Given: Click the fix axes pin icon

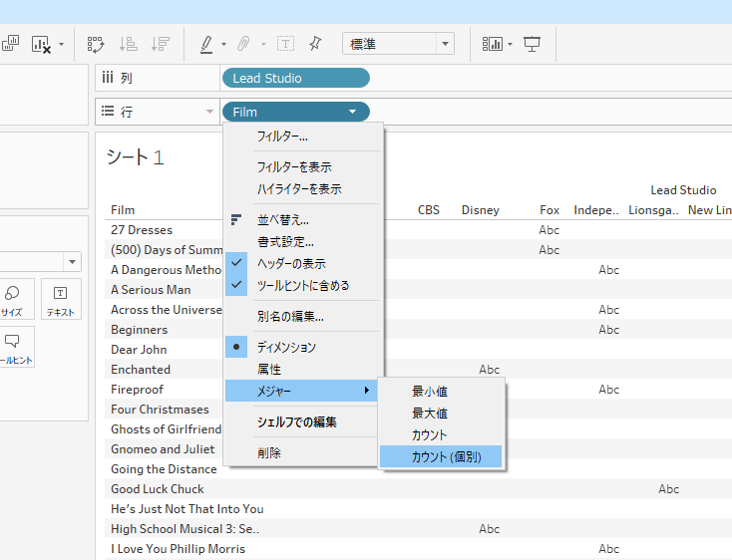Looking at the screenshot, I should point(315,44).
